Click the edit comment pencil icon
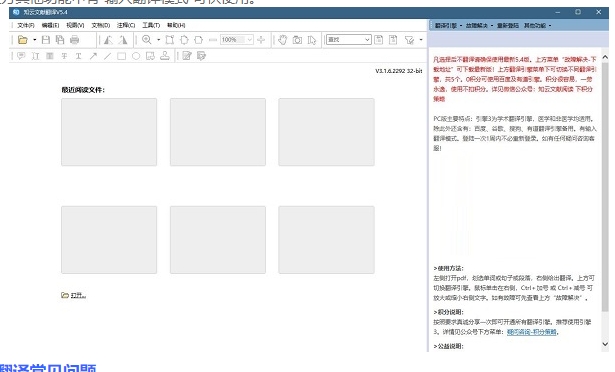 point(187,56)
